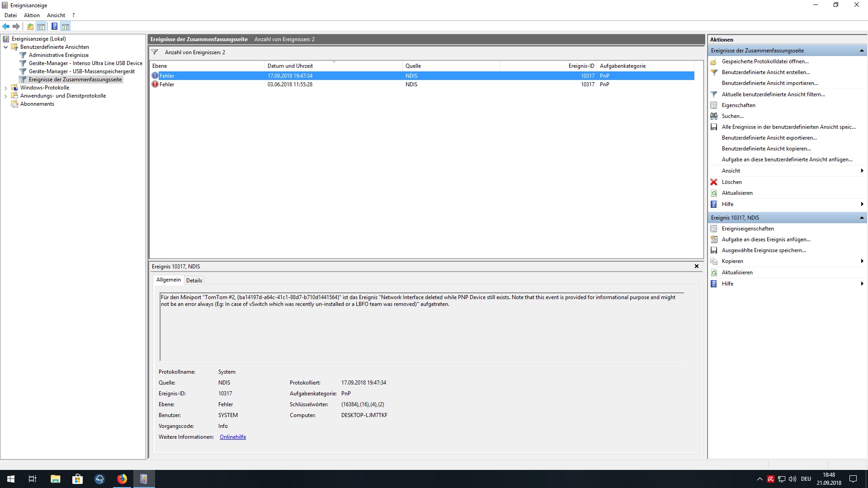The height and width of the screenshot is (488, 868).
Task: Click the red X Löschen icon
Action: [714, 182]
